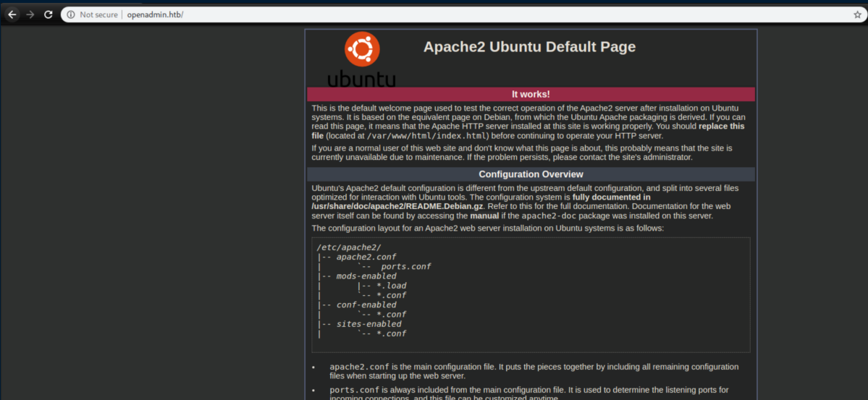Click the red "It works!" banner
The image size is (868, 400).
pyautogui.click(x=531, y=94)
